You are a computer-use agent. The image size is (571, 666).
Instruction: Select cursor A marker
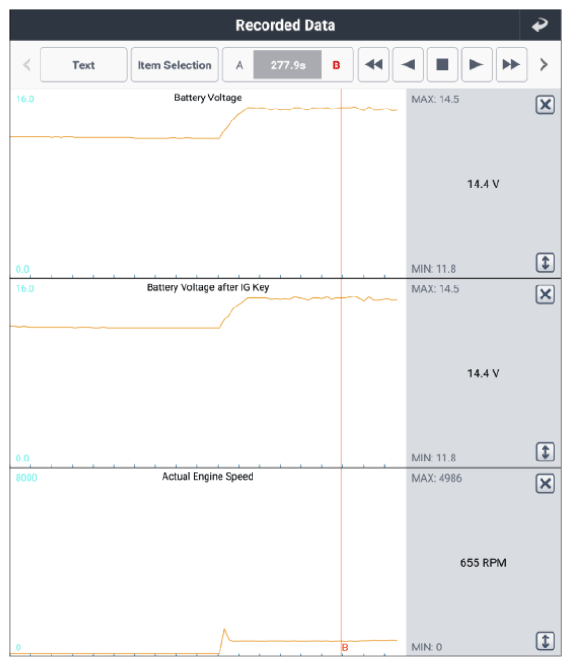click(239, 65)
